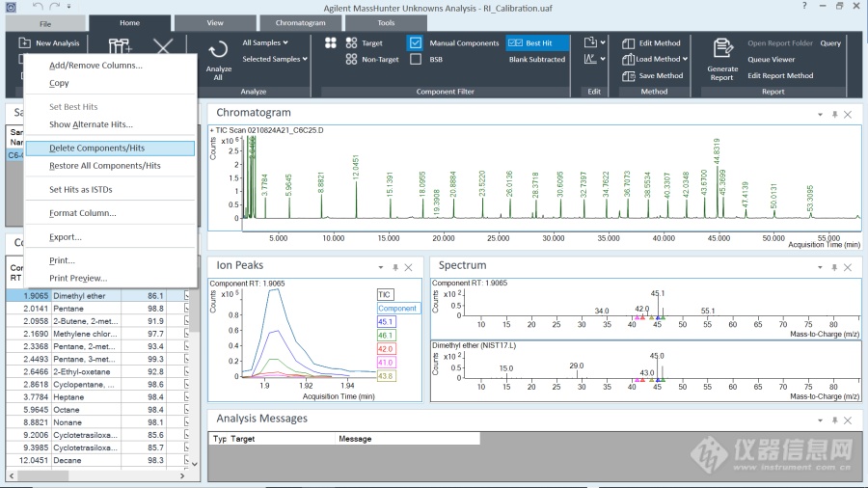Viewport: 868px width, 488px height.
Task: Toggle the checkbox in the Octane row
Action: [186, 410]
